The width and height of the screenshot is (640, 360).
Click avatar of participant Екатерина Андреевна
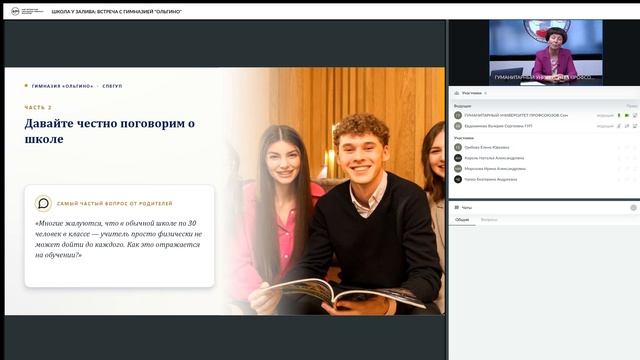pos(458,179)
